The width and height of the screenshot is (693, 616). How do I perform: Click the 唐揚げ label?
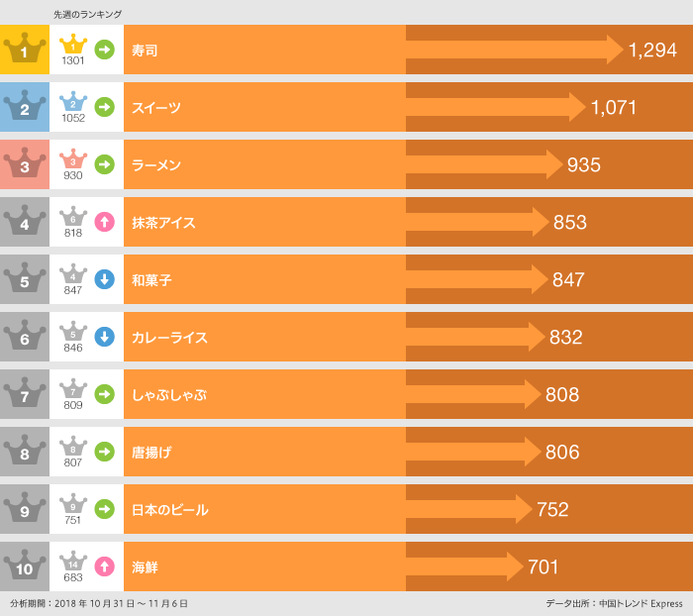tap(151, 453)
